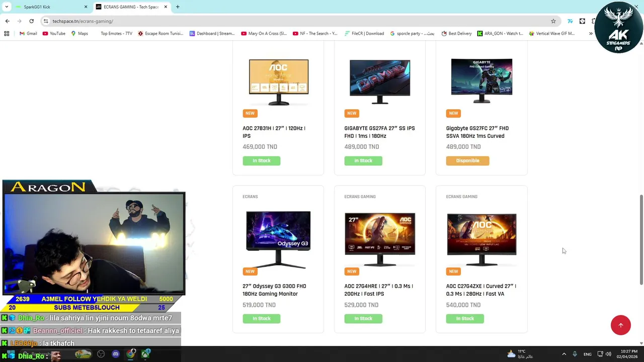The image size is (644, 362).
Task: Open the Vertical Wave GIF bookmark
Action: click(x=551, y=34)
